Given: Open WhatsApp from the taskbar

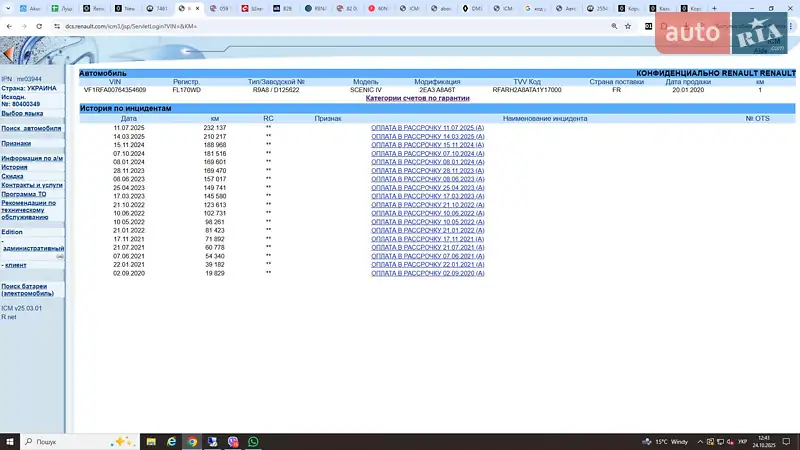Looking at the screenshot, I should [x=253, y=441].
